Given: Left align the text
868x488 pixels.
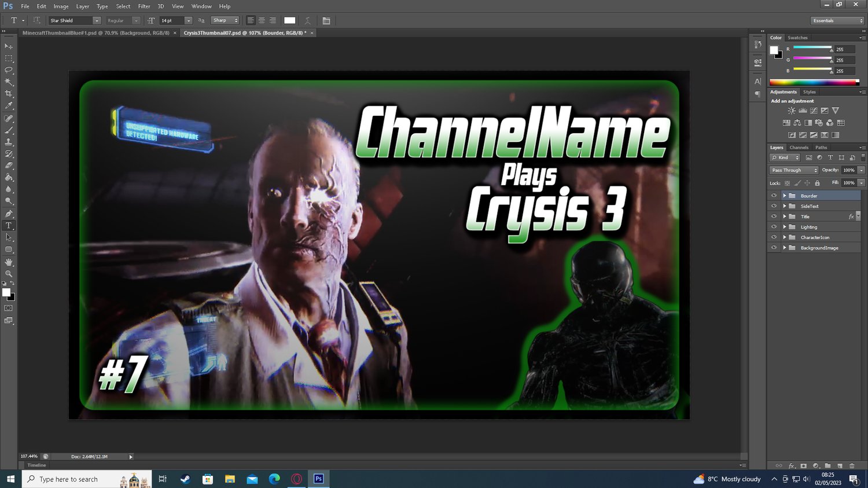Looking at the screenshot, I should pyautogui.click(x=251, y=21).
